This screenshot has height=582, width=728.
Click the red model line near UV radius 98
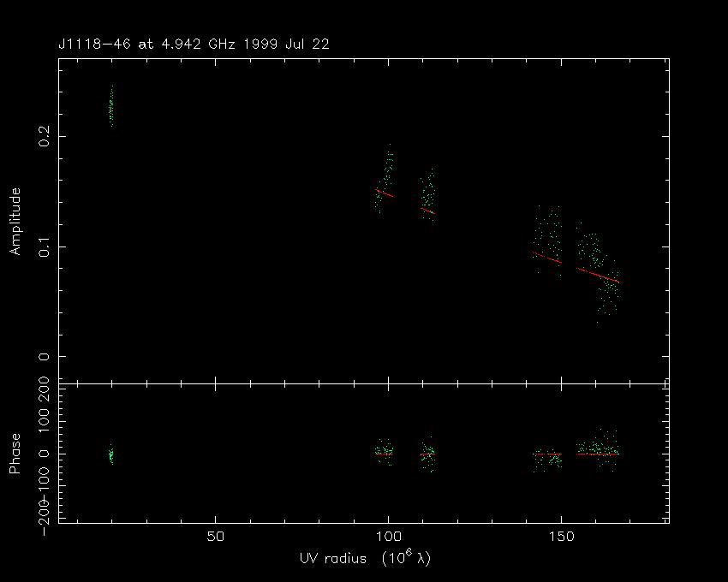point(385,193)
